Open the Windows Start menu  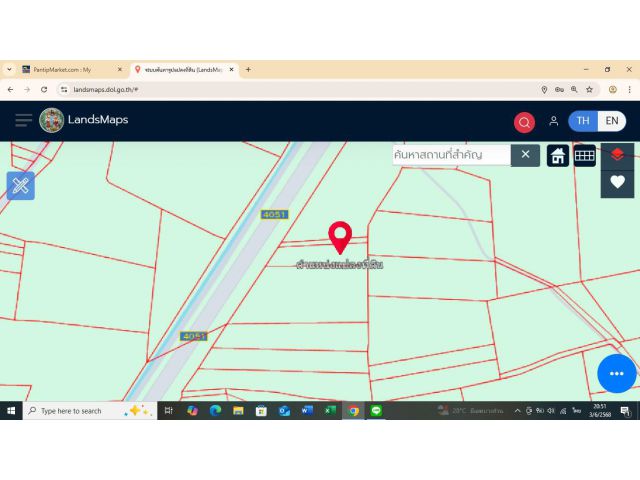11,411
